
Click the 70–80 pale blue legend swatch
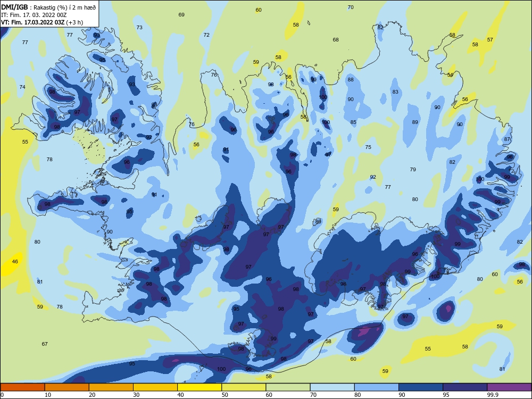click(x=332, y=387)
